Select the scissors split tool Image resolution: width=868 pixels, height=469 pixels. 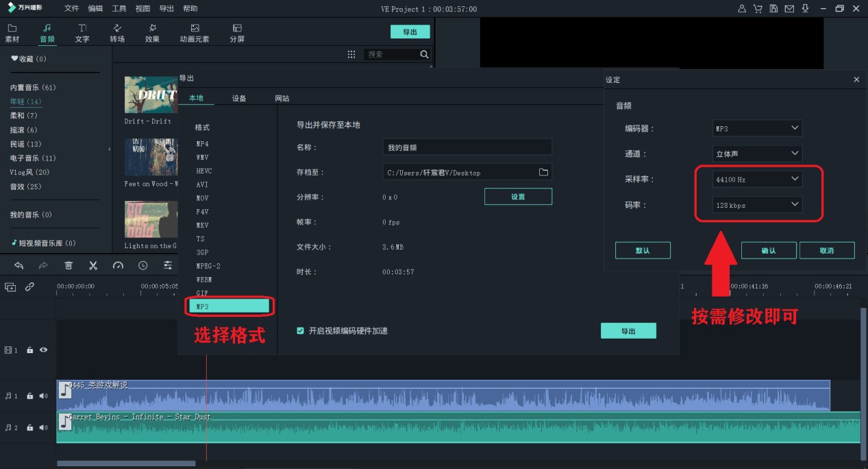(x=93, y=265)
